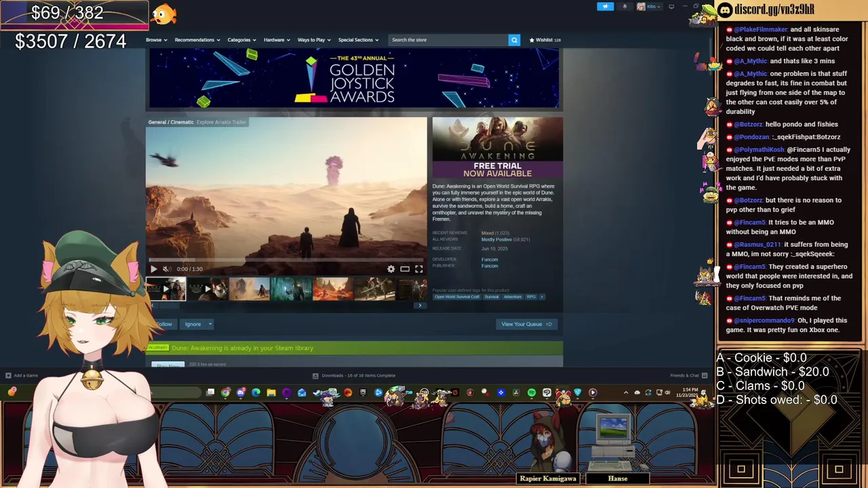Select the orange desert screenshot thumbnail
This screenshot has width=868, height=488.
click(x=333, y=289)
